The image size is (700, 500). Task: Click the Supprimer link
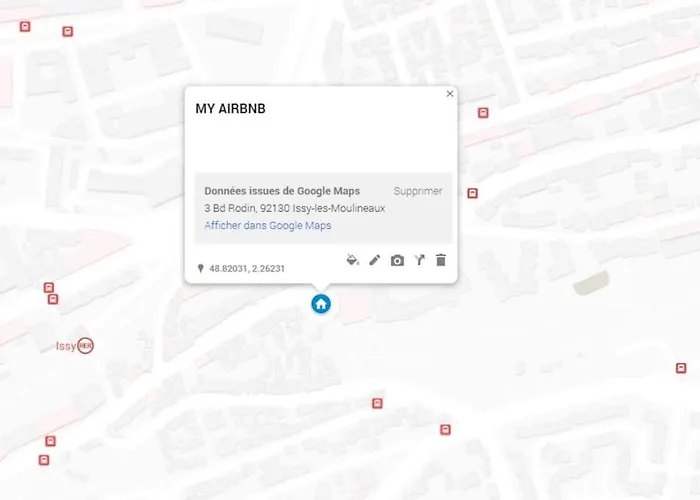tap(418, 191)
